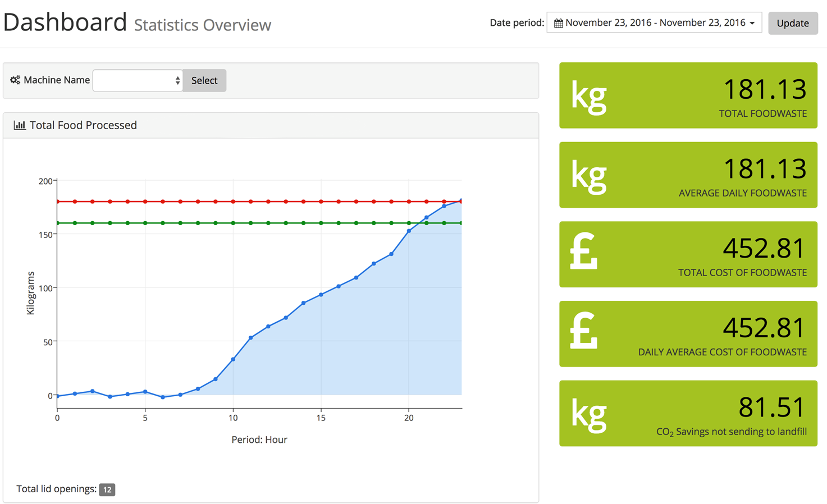Click the kg icon on Total Foodwaste tile
The width and height of the screenshot is (827, 504).
pyautogui.click(x=588, y=97)
